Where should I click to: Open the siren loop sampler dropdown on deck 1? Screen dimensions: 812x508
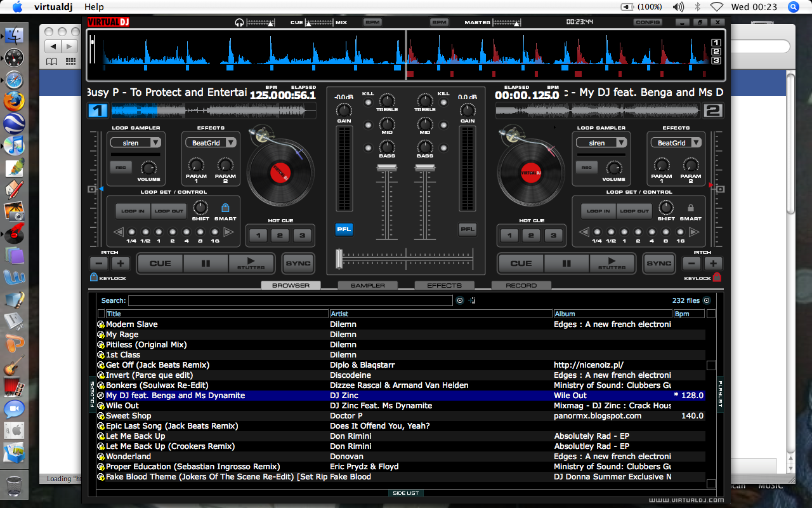pos(135,143)
